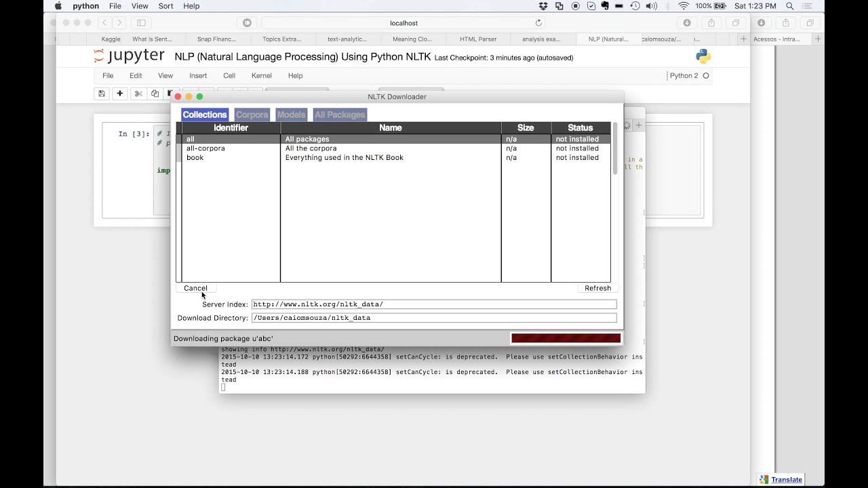
Task: Click the download progress bar
Action: coord(566,338)
